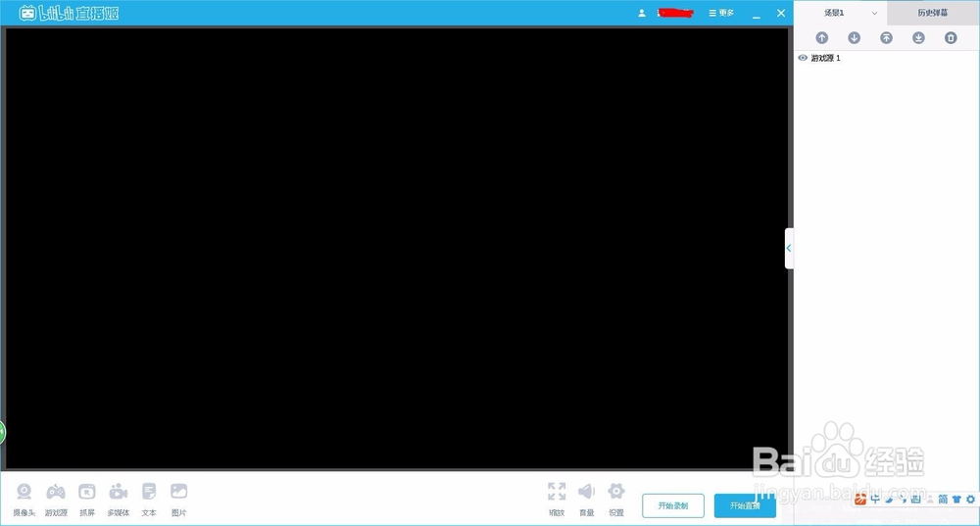The width and height of the screenshot is (980, 526).
Task: Open the IME skin shirt icon
Action: (956, 500)
